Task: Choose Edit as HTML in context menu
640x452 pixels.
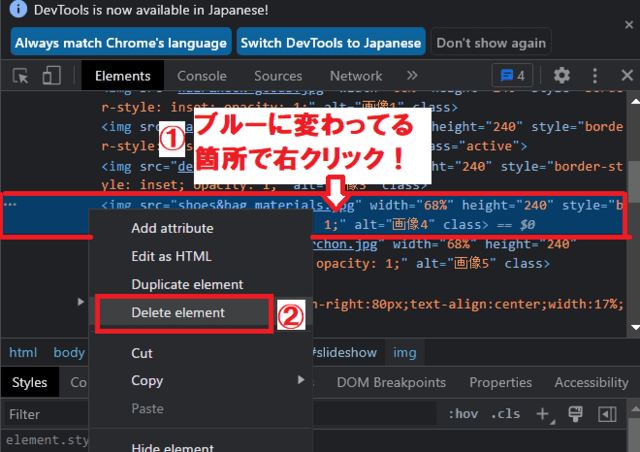Action: (x=174, y=256)
